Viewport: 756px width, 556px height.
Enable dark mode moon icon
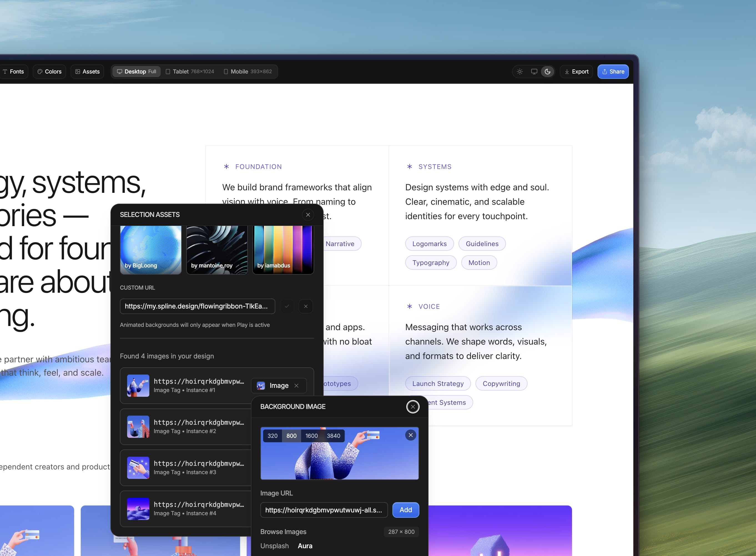(548, 72)
